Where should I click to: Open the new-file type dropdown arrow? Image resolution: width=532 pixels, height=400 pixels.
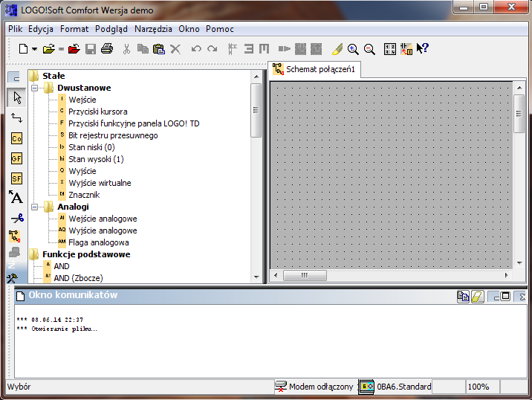[x=34, y=49]
